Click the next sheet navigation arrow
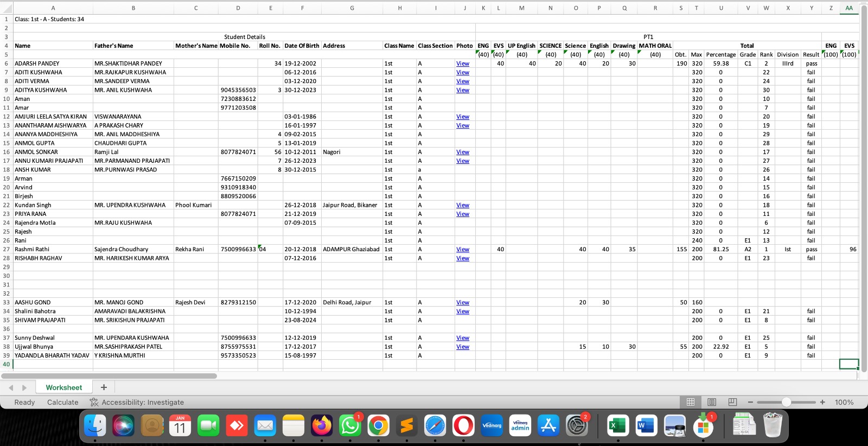The height and width of the screenshot is (446, 868). [x=24, y=387]
